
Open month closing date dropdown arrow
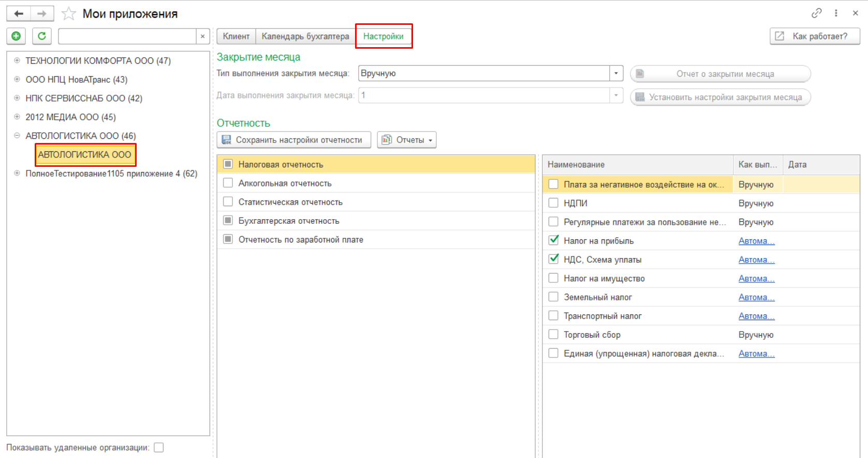point(616,95)
